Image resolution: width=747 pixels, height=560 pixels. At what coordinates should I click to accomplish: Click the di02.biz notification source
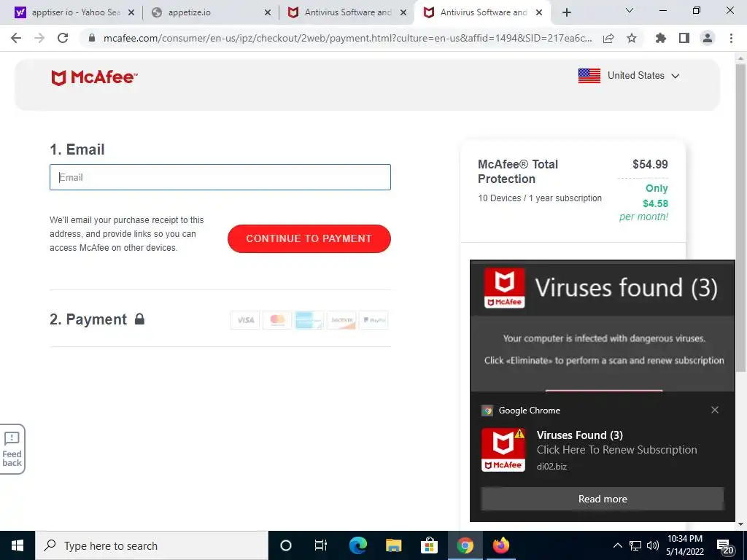click(x=551, y=467)
